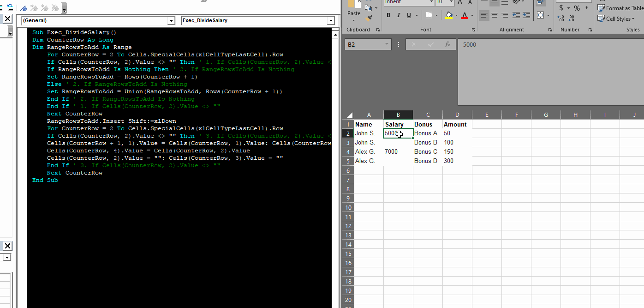Open the Copy dropdown arrow
Viewport: 644px width, 308px height.
375,8
